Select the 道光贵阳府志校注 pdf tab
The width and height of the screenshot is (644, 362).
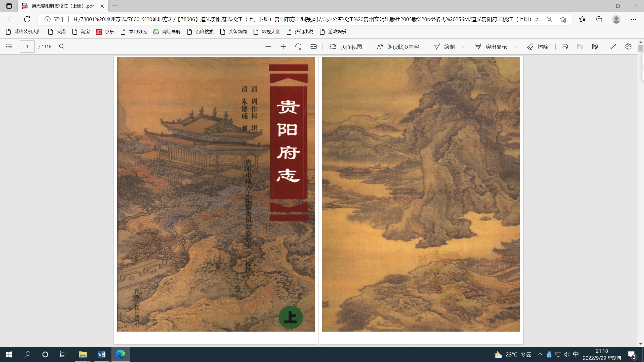(63, 6)
